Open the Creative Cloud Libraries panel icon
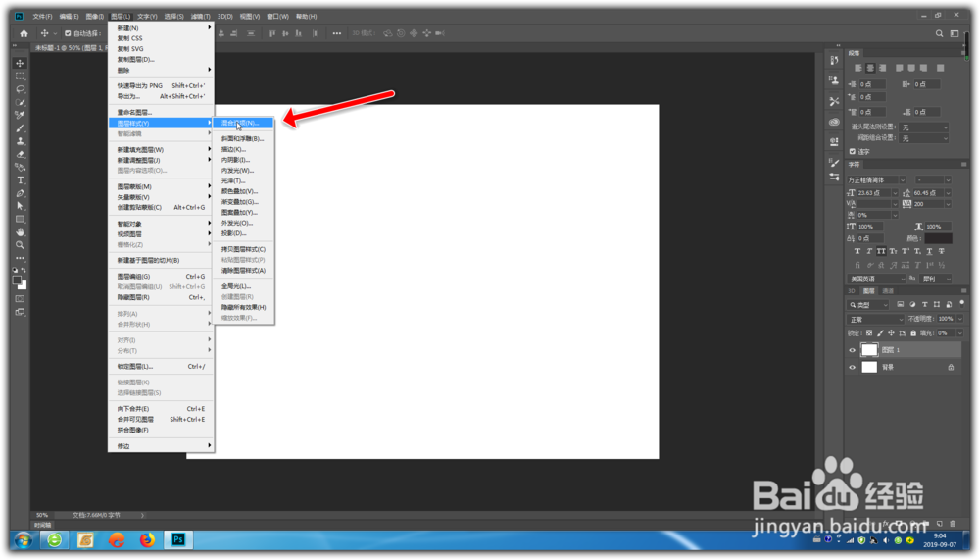 coord(834,122)
